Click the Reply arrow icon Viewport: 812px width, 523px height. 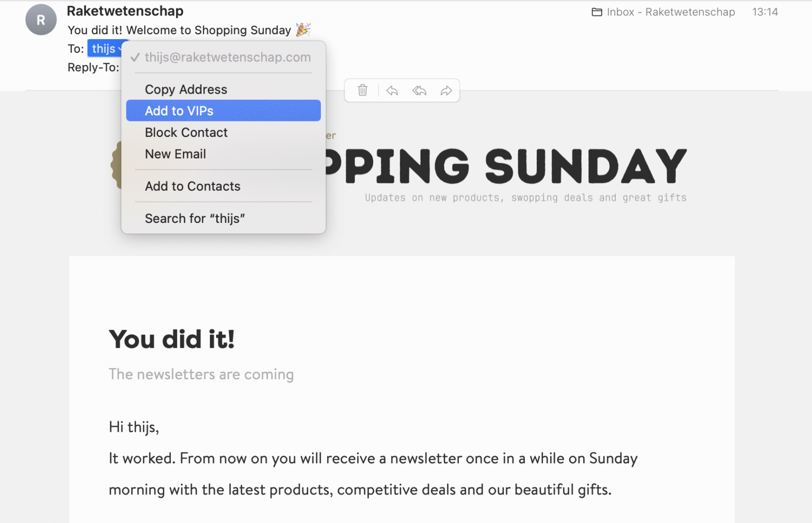pyautogui.click(x=392, y=90)
